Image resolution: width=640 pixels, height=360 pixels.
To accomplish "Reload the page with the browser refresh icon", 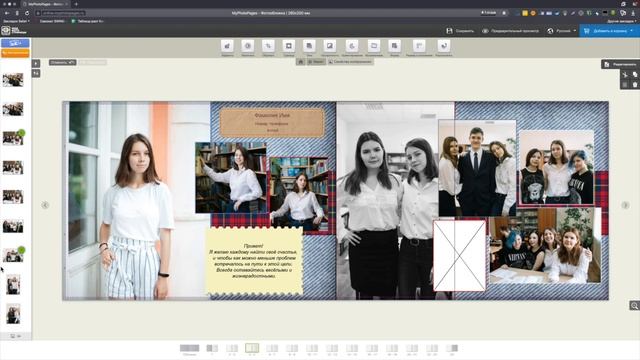I will coord(27,13).
